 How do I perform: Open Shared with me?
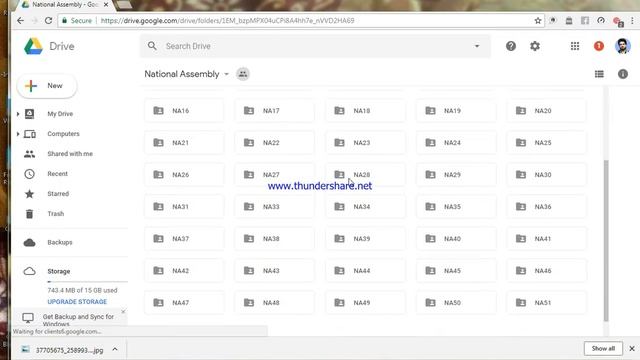(70, 154)
